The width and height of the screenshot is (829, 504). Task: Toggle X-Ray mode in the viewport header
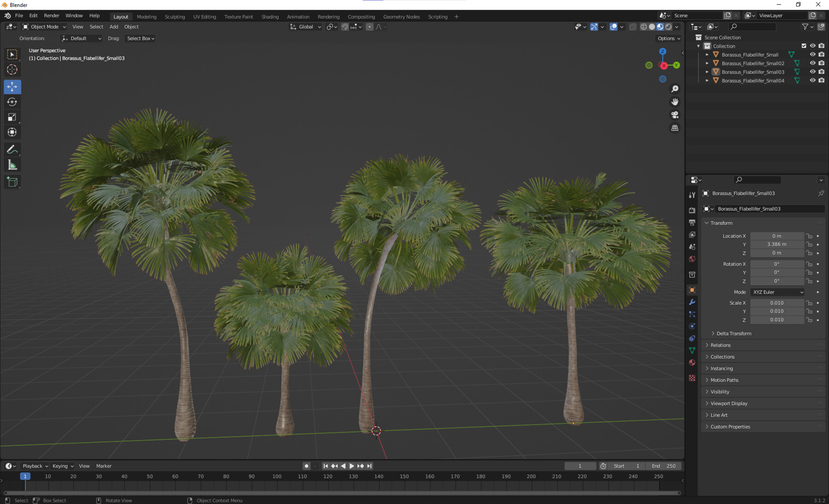pyautogui.click(x=633, y=27)
